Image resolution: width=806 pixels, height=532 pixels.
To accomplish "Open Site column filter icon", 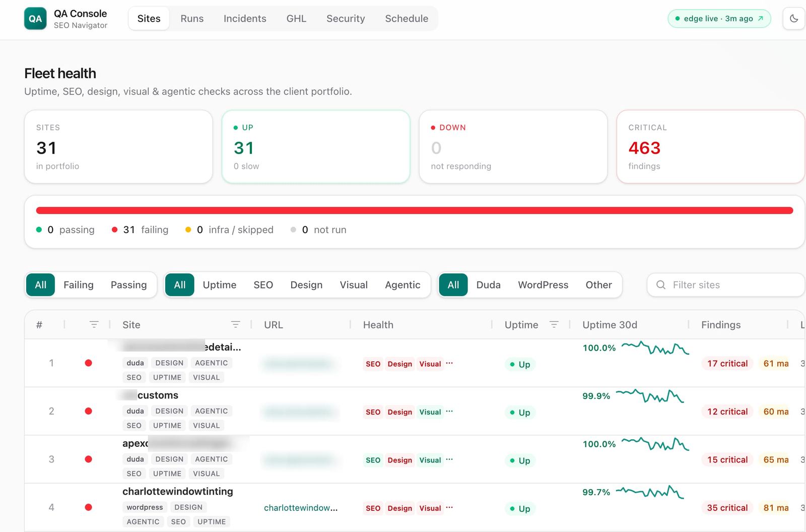I will tap(235, 324).
